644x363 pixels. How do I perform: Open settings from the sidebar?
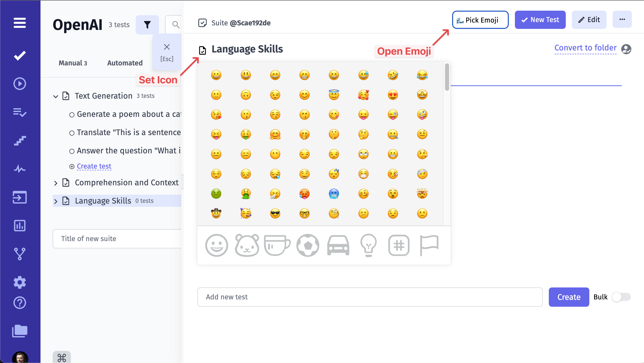(x=20, y=282)
